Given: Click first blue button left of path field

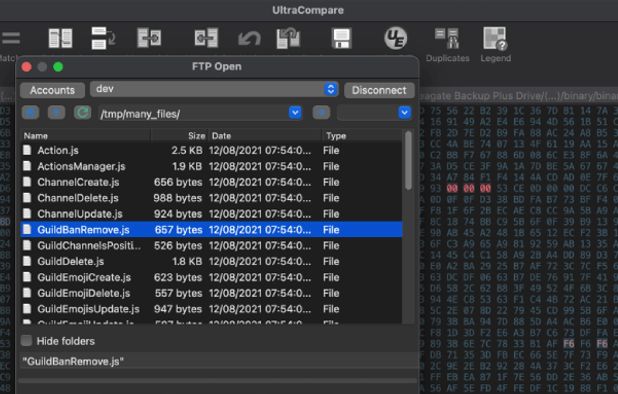Looking at the screenshot, I should tap(30, 113).
